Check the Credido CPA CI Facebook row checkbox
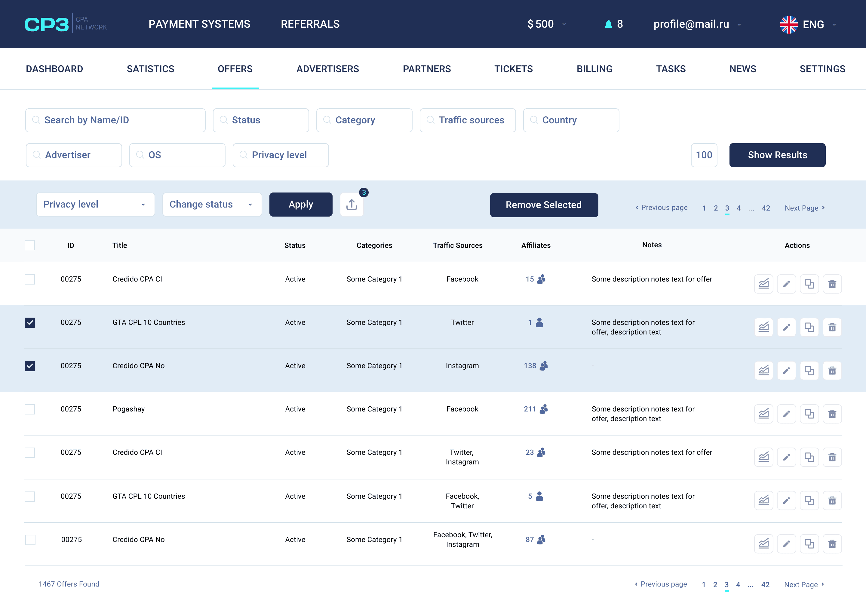This screenshot has width=866, height=616. pos(29,279)
